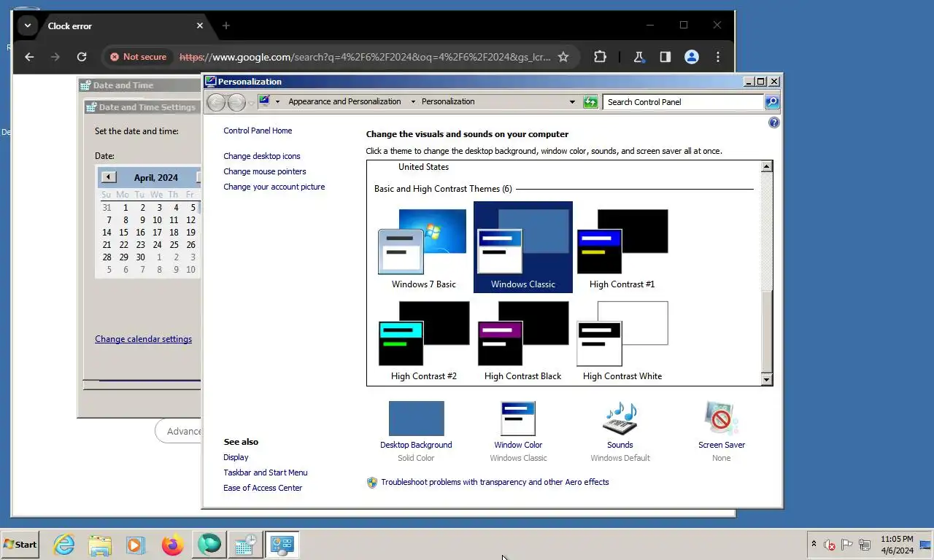This screenshot has height=560, width=934.
Task: Show hidden system tray icons
Action: coord(814,544)
